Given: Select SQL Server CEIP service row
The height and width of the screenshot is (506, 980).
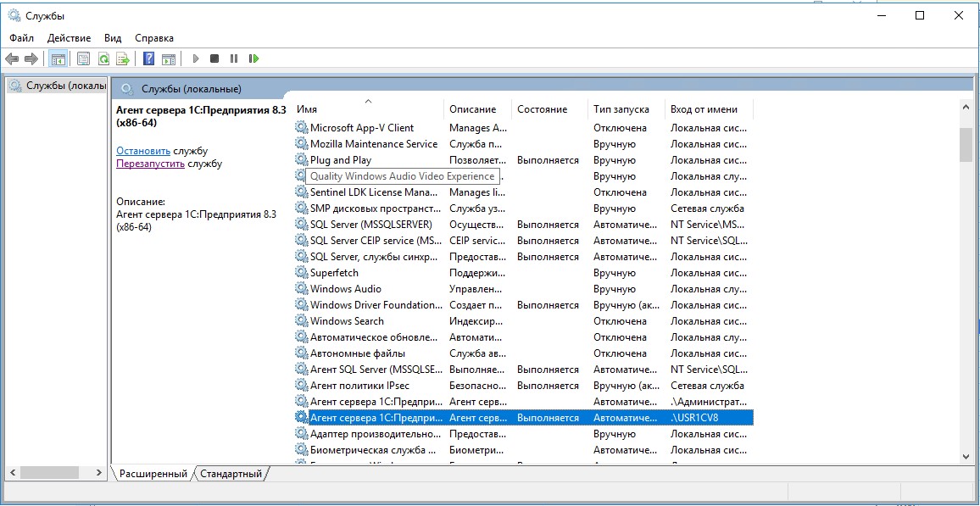Looking at the screenshot, I should pos(524,241).
